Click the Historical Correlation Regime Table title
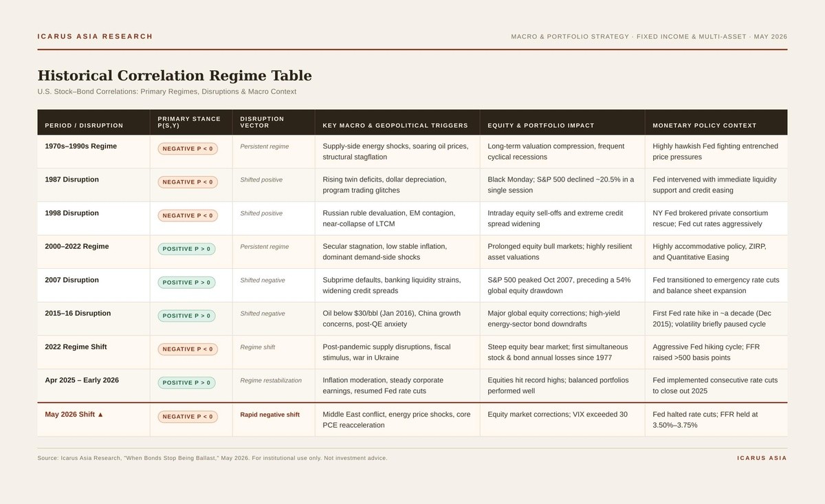The image size is (825, 504). 175,76
